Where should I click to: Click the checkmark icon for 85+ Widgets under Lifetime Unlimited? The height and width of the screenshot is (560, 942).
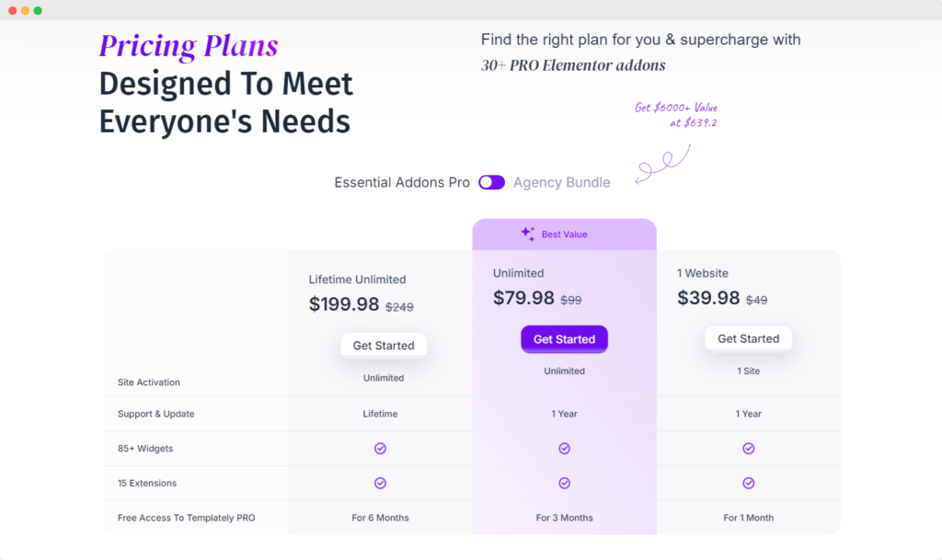point(380,448)
